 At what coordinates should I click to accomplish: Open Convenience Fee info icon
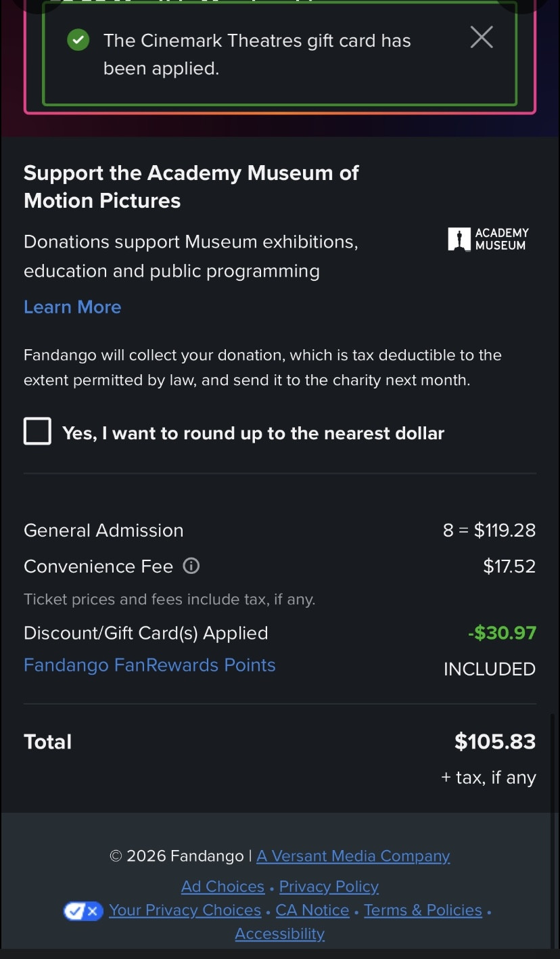coord(191,566)
